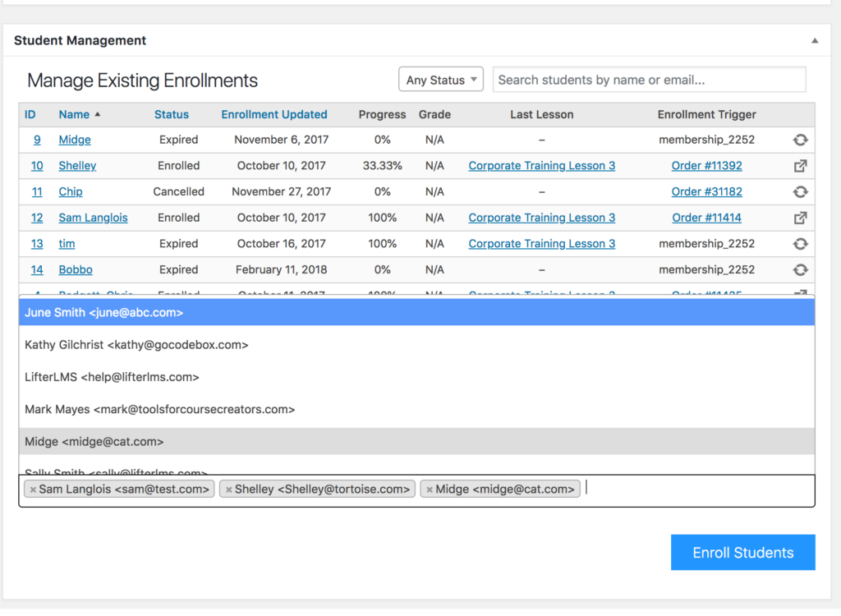Select Kathy Gilchrist from suggestions list
This screenshot has height=616, width=841.
[416, 345]
